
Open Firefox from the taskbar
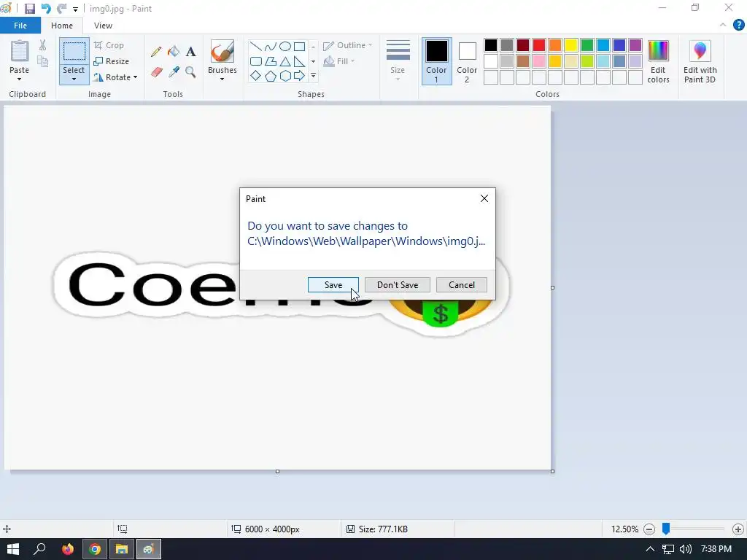[x=68, y=549]
